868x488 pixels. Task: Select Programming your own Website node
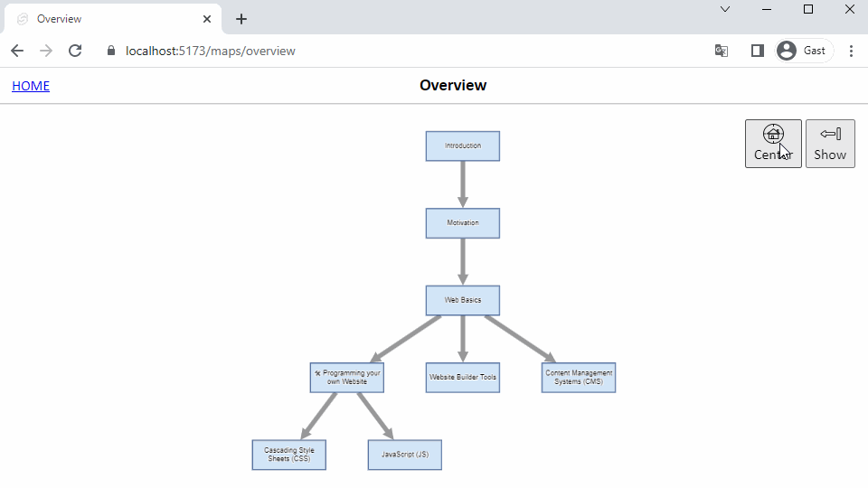click(347, 378)
